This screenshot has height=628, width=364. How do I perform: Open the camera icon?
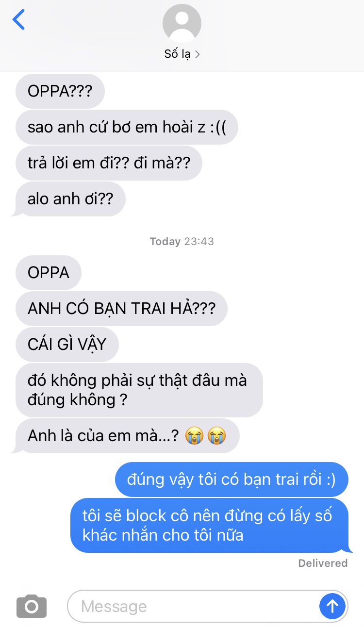[32, 606]
